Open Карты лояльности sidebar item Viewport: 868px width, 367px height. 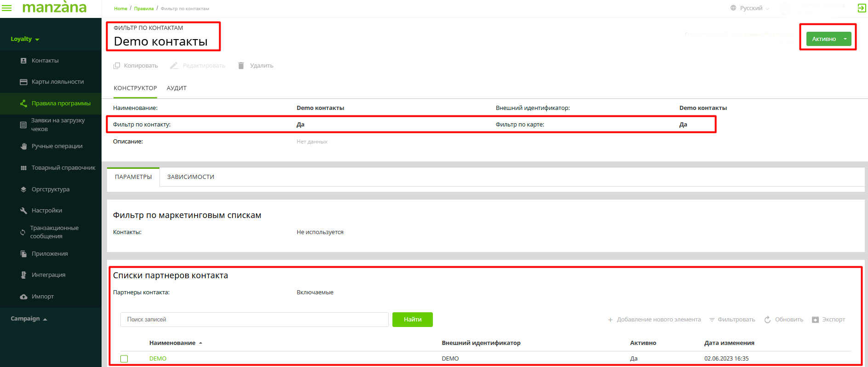point(57,82)
